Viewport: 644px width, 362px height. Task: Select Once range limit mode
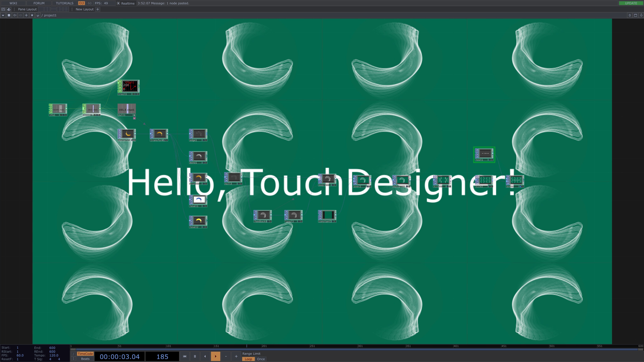pyautogui.click(x=261, y=359)
